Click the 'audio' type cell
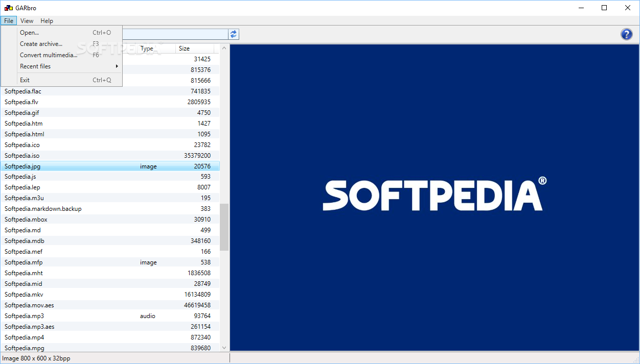 tap(148, 316)
